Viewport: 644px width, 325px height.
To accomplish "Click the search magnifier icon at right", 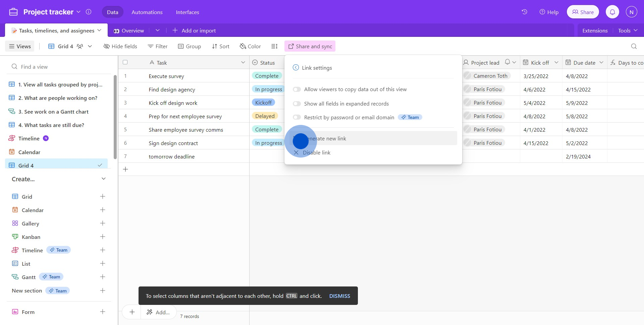I will pyautogui.click(x=634, y=46).
